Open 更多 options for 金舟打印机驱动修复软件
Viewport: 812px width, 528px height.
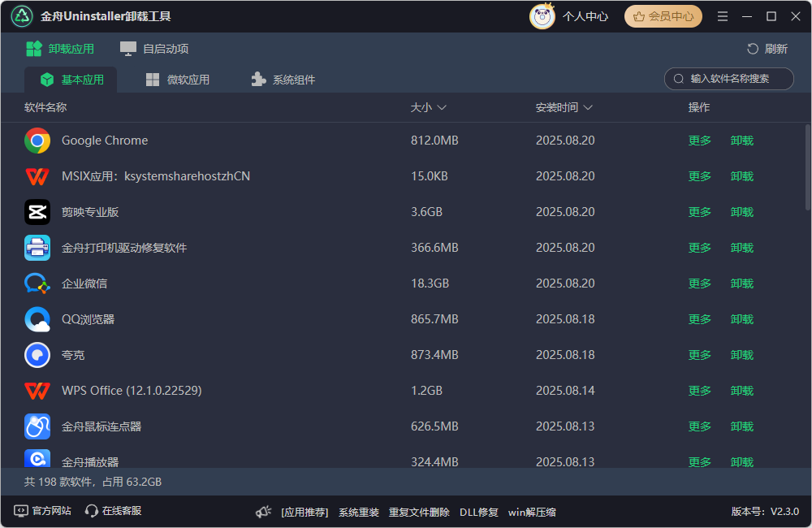pyautogui.click(x=700, y=248)
